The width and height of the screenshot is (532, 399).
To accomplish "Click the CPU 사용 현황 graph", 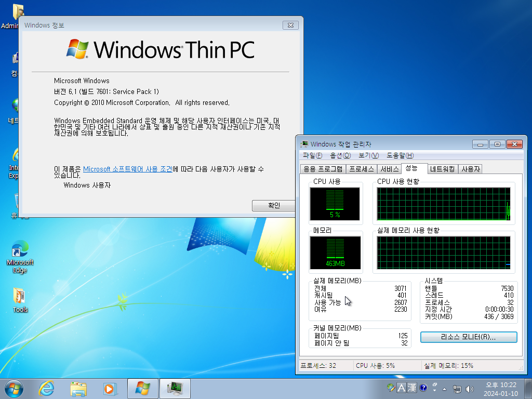I will point(444,204).
